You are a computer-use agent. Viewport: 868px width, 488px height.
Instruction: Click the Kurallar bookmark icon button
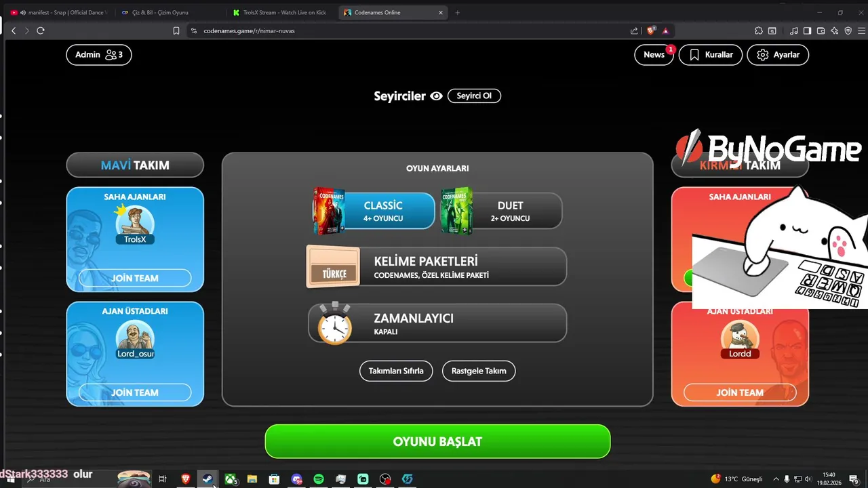[x=710, y=55]
